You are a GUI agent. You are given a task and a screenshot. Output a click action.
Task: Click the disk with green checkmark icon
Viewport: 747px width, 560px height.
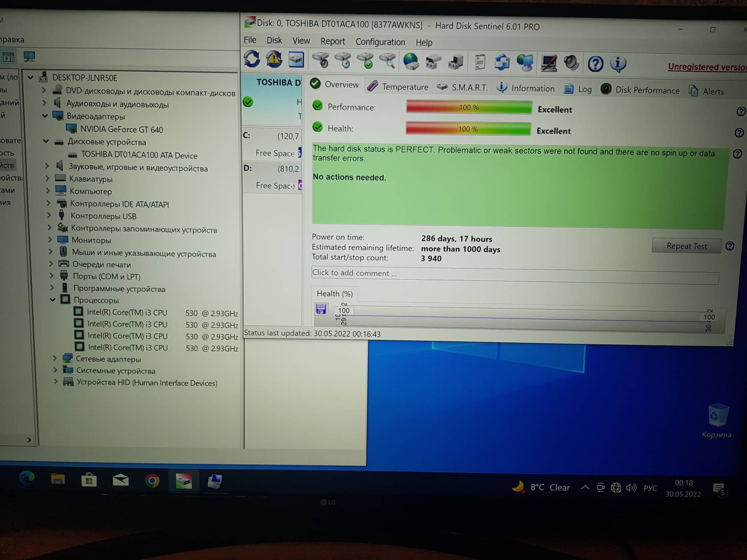click(x=366, y=61)
